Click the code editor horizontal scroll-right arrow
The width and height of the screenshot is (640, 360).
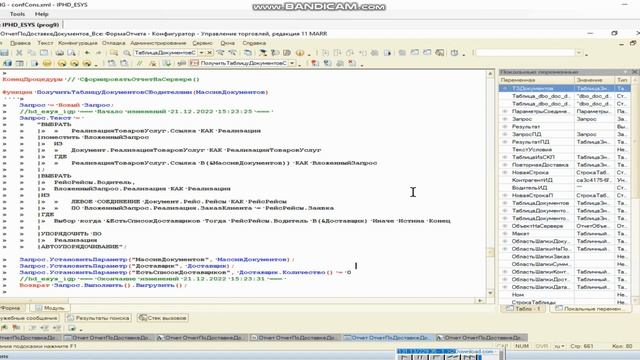pos(480,301)
